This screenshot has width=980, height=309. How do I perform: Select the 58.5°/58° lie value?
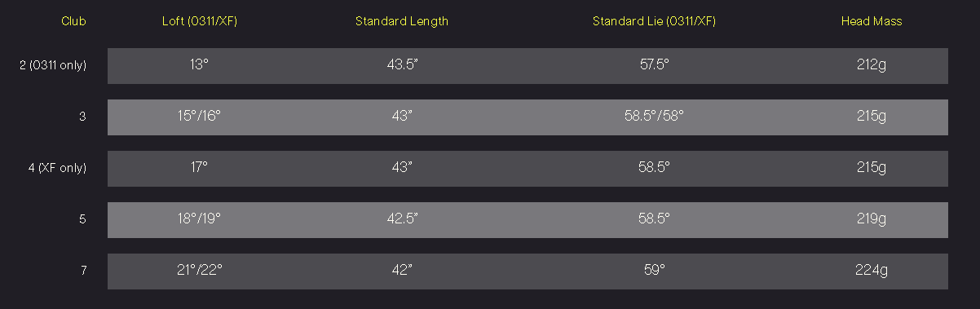(x=654, y=117)
